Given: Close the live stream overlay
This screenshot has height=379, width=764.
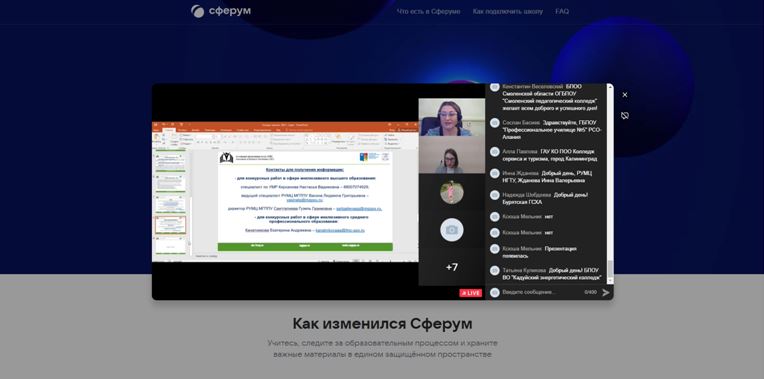Looking at the screenshot, I should point(625,95).
